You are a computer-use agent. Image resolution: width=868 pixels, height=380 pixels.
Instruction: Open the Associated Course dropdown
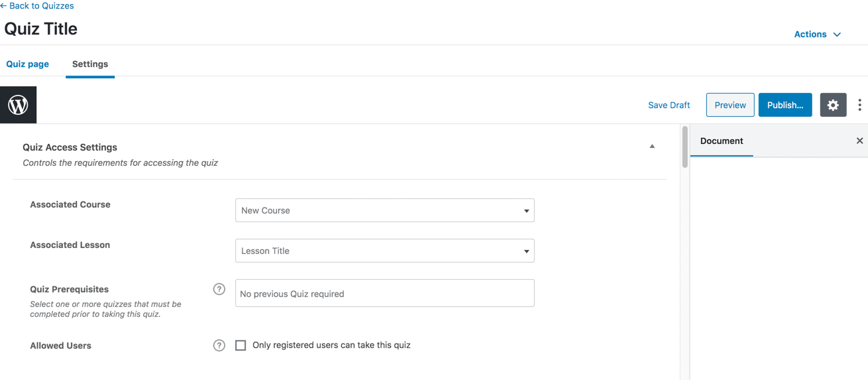point(384,210)
